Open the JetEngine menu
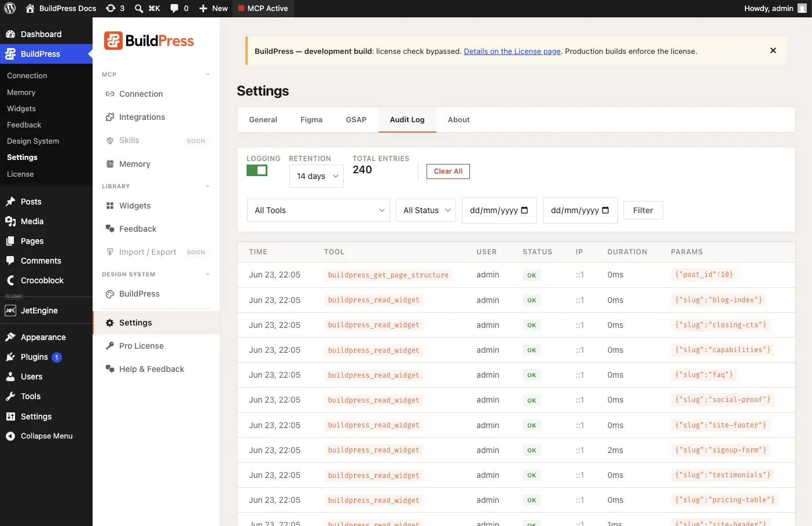 coord(46,311)
